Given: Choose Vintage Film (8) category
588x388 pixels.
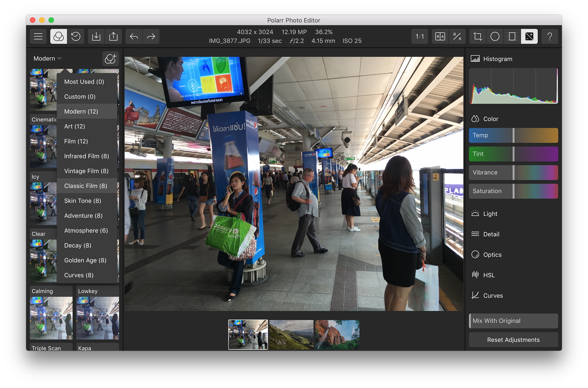Looking at the screenshot, I should point(87,171).
